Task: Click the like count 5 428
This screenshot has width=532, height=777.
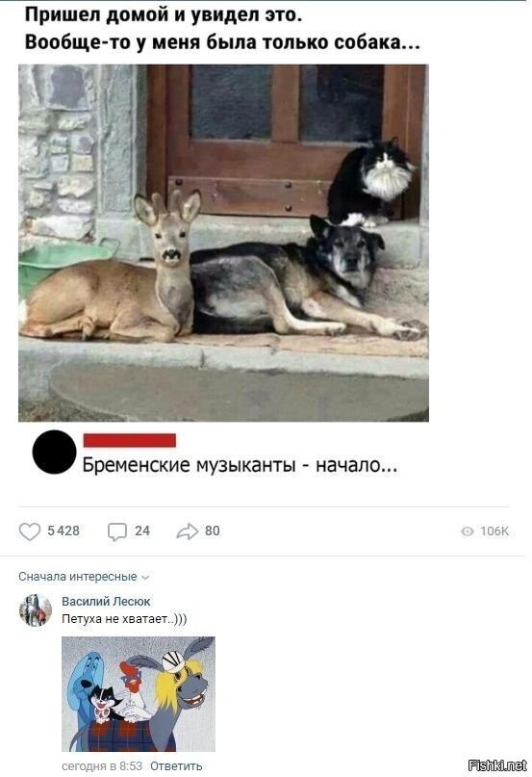Action: click(63, 531)
